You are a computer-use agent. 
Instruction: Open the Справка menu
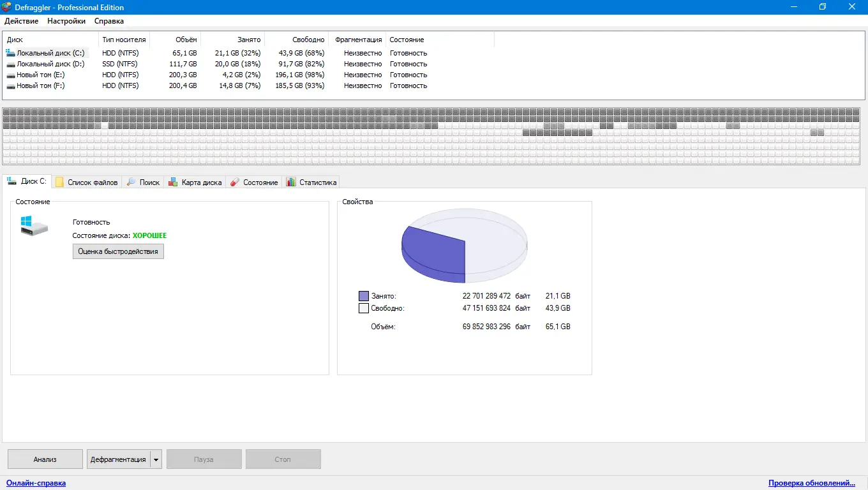pos(109,21)
